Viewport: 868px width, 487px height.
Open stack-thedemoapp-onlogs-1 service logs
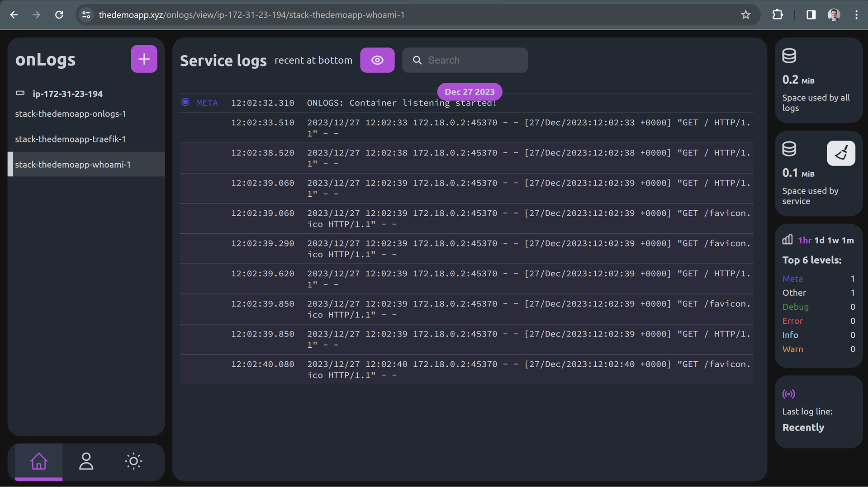pyautogui.click(x=71, y=113)
